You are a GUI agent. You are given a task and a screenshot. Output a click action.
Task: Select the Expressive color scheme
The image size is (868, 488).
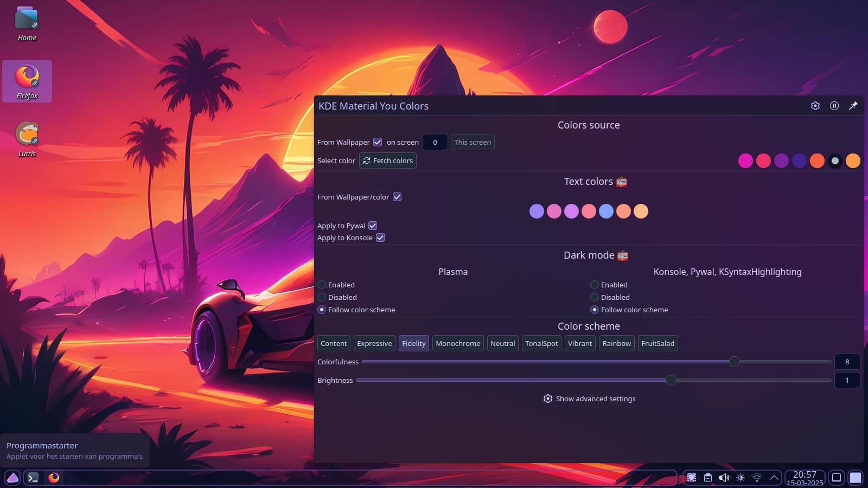374,343
